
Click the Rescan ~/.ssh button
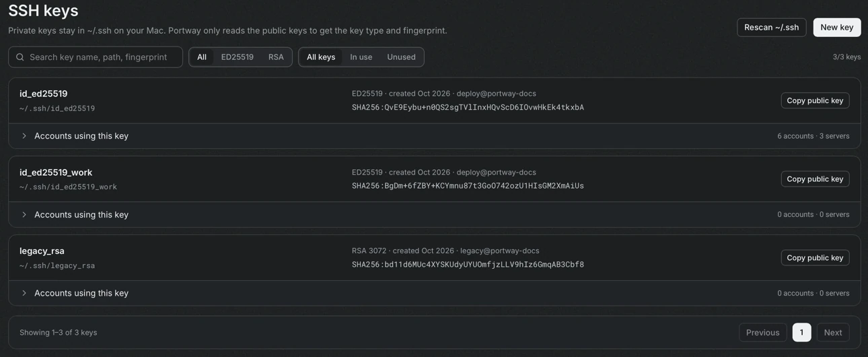click(772, 28)
